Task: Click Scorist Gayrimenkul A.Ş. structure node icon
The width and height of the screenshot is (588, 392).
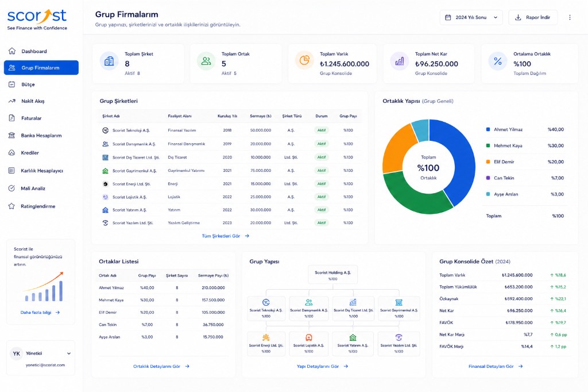Action: coord(399,302)
